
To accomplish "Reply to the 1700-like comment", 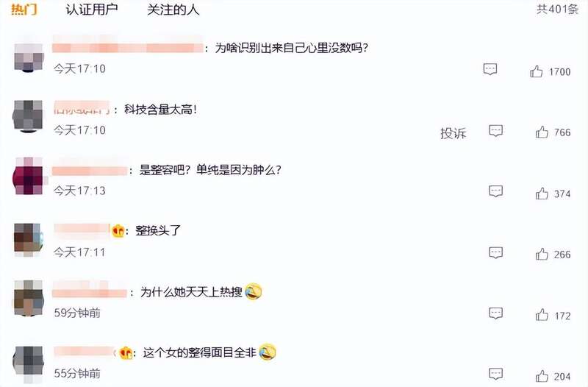I will 490,69.
